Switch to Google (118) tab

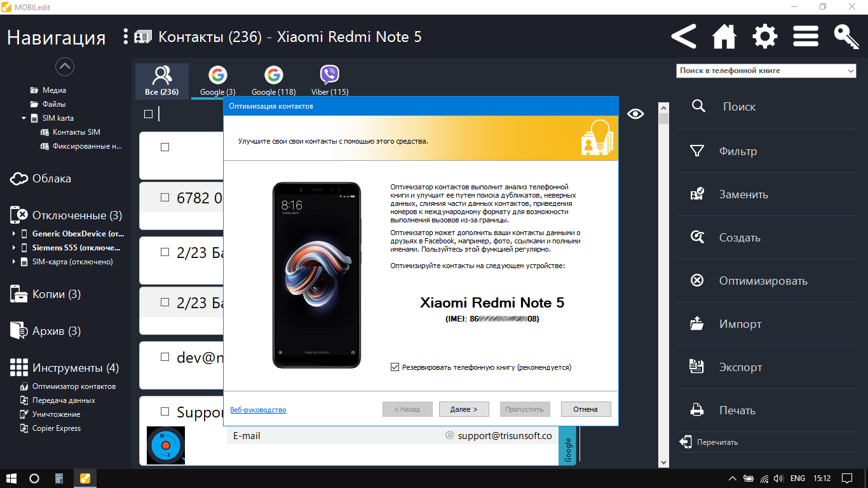(x=274, y=81)
